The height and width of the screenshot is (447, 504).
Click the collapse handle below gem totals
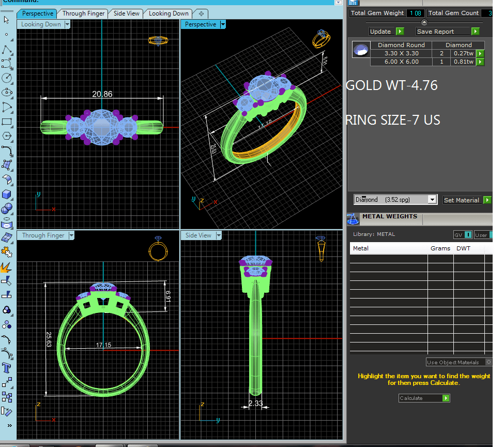tap(424, 22)
